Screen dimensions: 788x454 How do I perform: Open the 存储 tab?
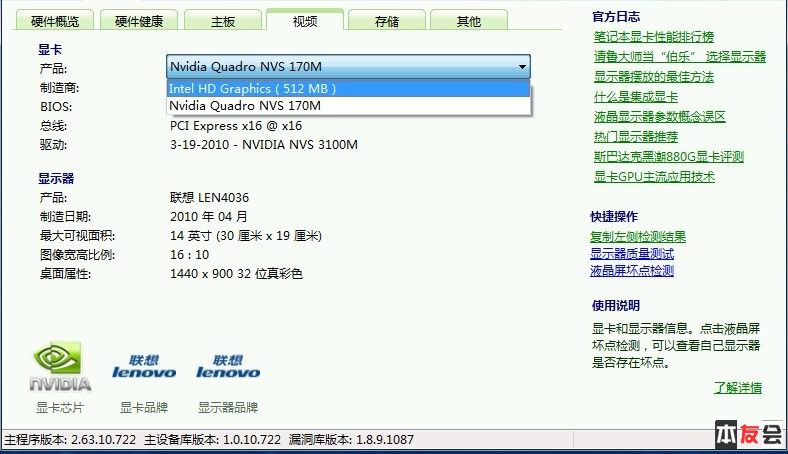387,21
